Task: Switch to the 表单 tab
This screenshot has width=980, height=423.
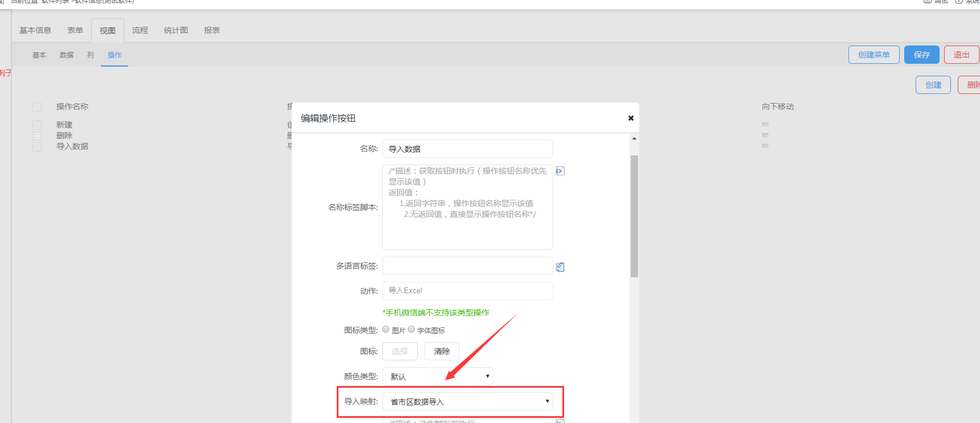Action: (x=75, y=30)
